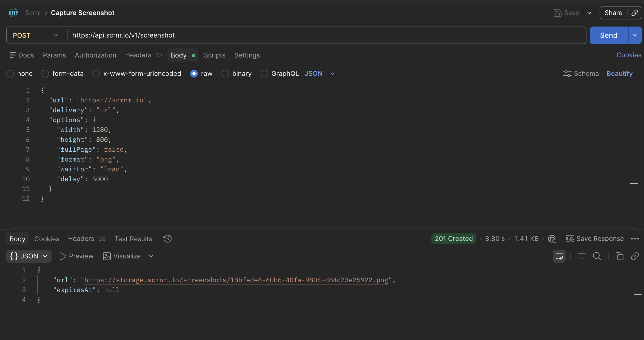The width and height of the screenshot is (644, 340).
Task: Click the Preview play icon
Action: 63,256
